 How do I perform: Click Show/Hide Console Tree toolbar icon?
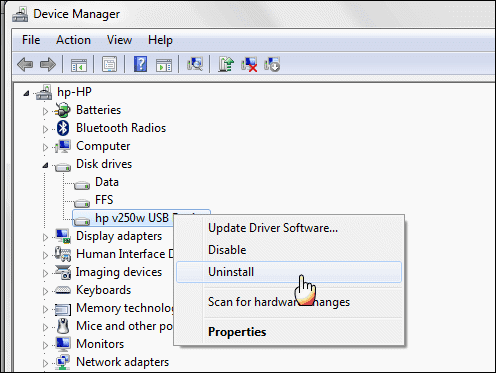(79, 65)
